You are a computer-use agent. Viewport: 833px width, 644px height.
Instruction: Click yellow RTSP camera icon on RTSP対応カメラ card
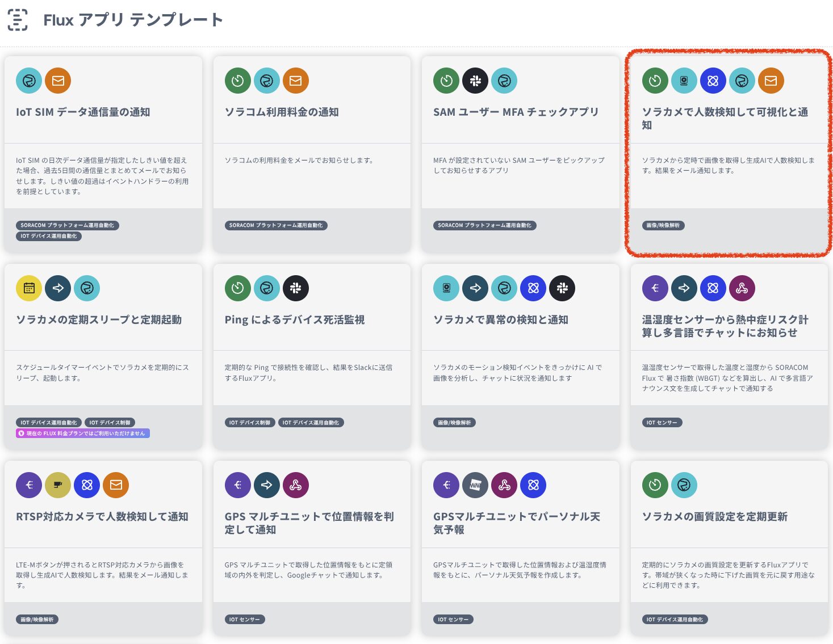coord(58,485)
